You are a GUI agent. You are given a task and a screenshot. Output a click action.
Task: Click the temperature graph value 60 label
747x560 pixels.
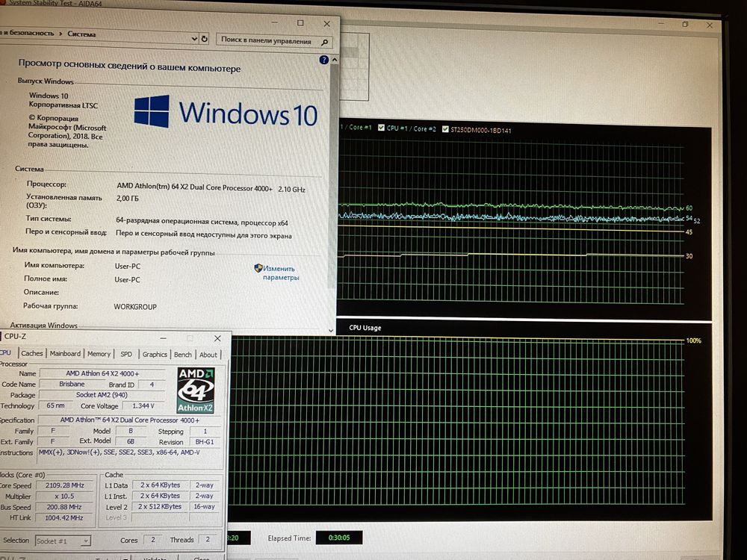coord(689,208)
